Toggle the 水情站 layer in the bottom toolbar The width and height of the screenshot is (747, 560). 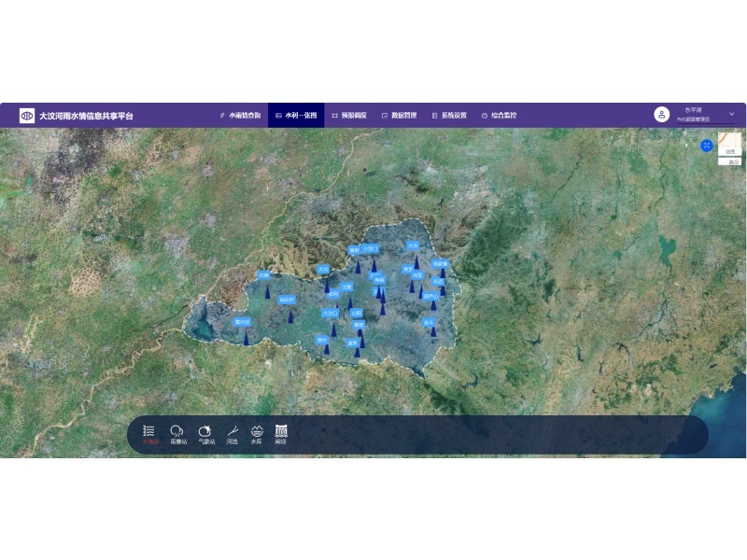149,433
